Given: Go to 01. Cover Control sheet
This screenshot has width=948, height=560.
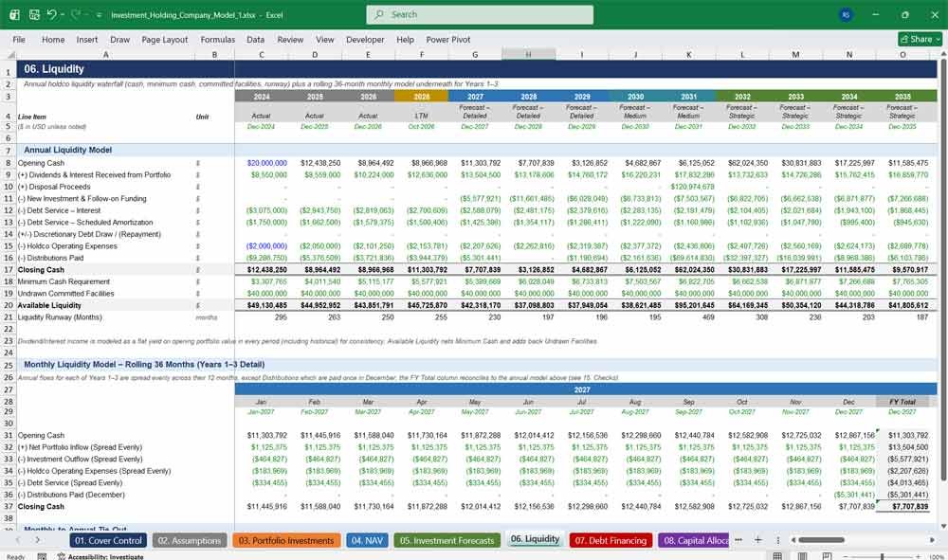Looking at the screenshot, I should coord(108,540).
